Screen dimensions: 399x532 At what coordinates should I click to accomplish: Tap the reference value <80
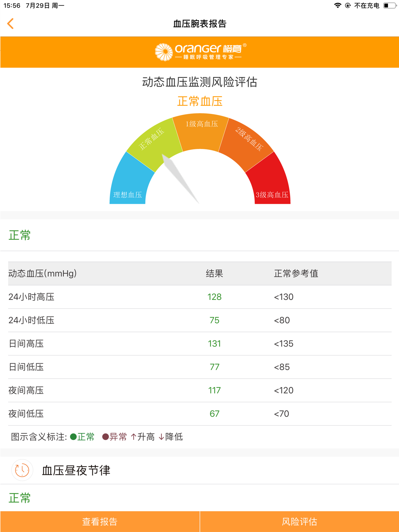282,320
